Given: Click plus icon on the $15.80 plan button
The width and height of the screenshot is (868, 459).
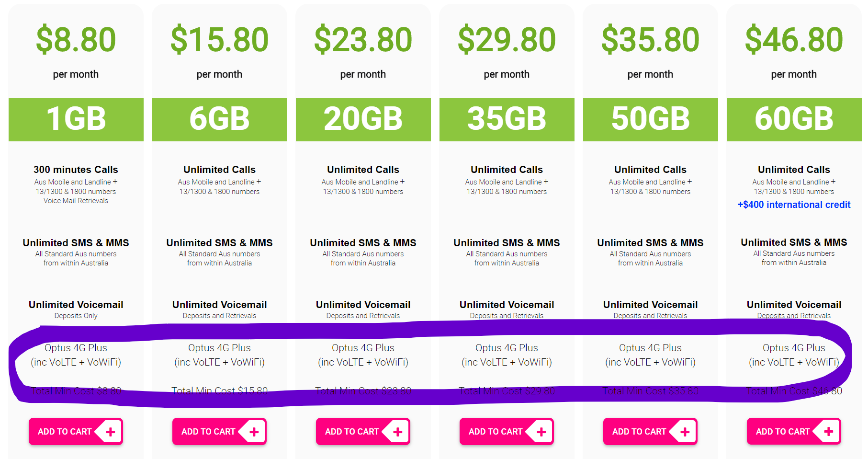Looking at the screenshot, I should 254,432.
